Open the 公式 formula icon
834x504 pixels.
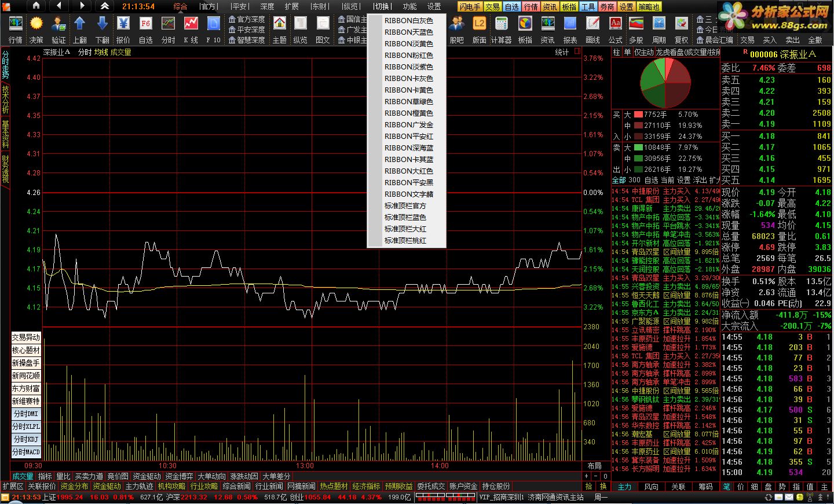pos(616,30)
